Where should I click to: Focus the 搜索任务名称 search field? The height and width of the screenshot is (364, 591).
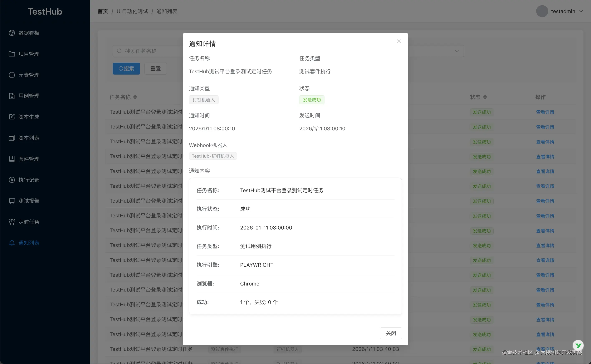(x=148, y=51)
